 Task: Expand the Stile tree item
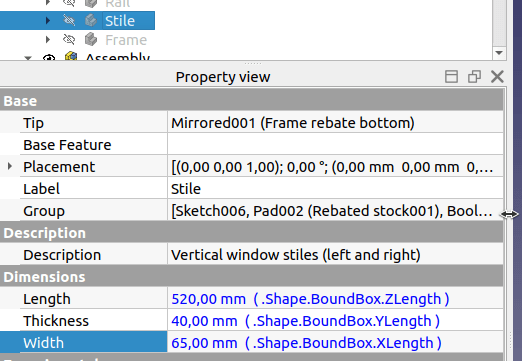[48, 21]
